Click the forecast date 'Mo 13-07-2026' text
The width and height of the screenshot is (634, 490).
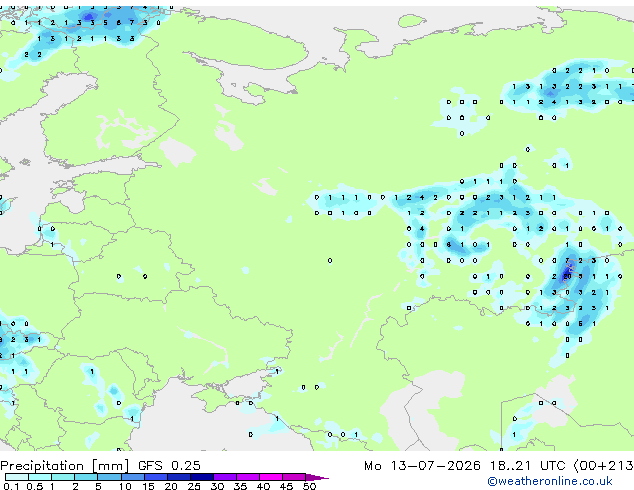coord(422,466)
